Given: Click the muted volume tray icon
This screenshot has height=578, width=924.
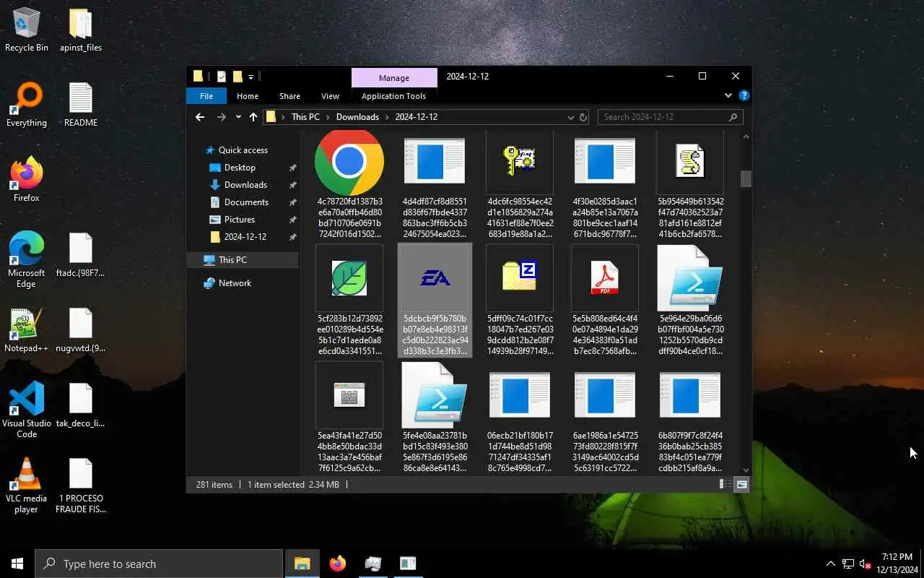Looking at the screenshot, I should [x=864, y=564].
